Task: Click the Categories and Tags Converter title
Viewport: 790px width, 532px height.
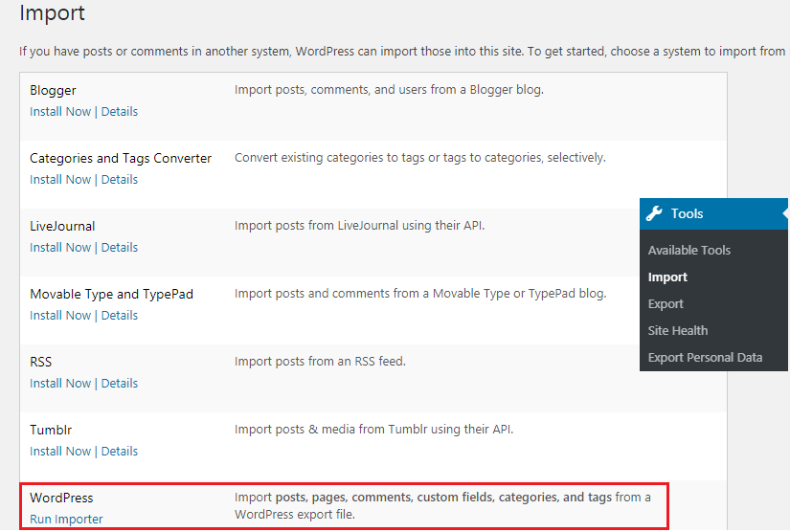Action: click(x=121, y=159)
